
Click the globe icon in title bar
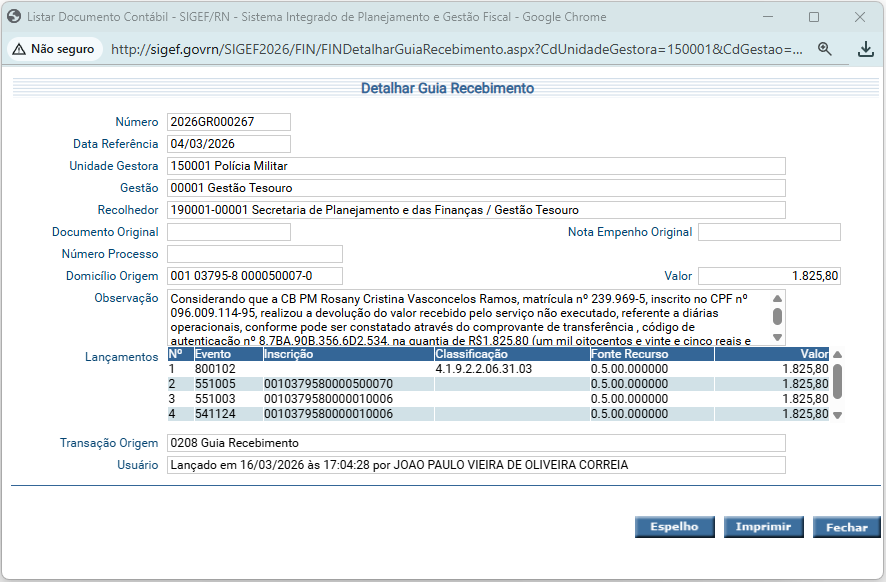14,17
